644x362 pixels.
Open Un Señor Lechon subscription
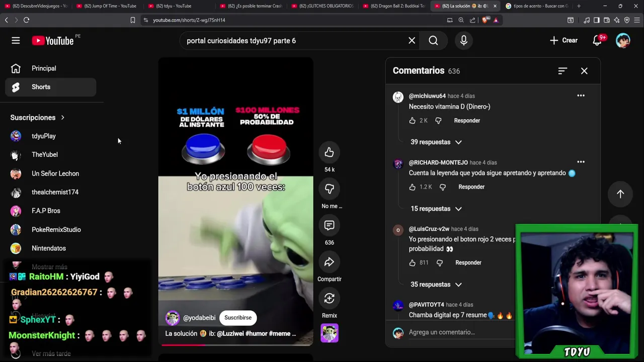50,173
